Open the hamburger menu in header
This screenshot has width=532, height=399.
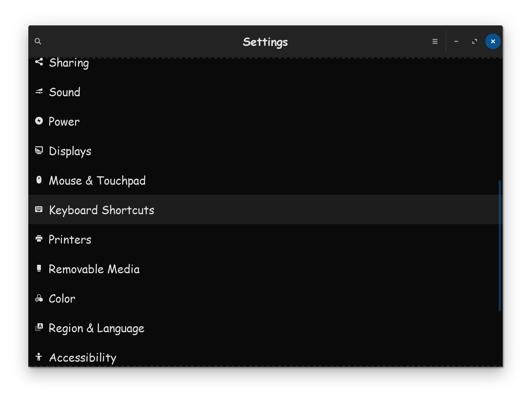click(435, 41)
